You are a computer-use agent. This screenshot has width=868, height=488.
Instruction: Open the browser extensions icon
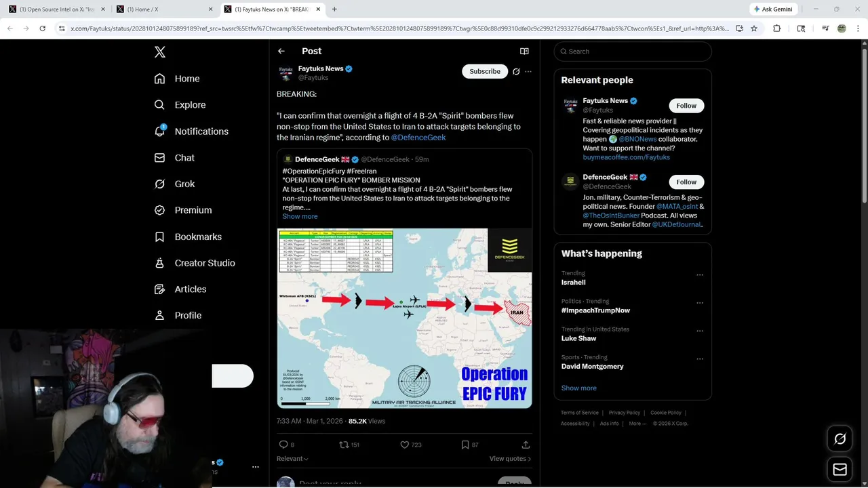pyautogui.click(x=777, y=28)
